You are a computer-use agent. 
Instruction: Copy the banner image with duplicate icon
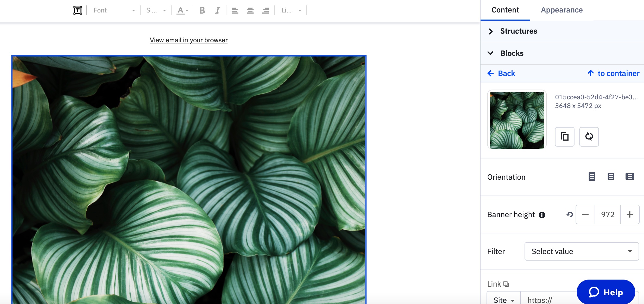[564, 137]
